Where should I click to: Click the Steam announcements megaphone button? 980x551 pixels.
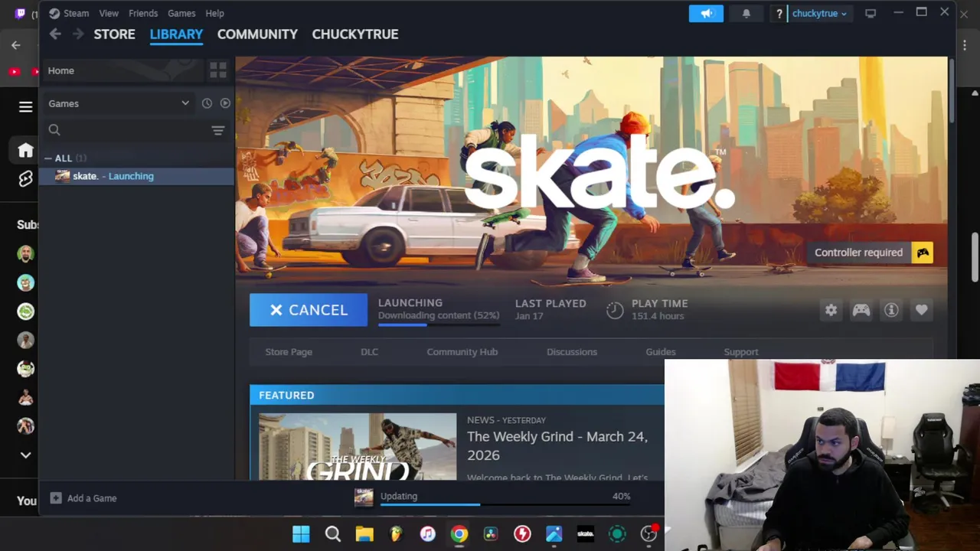706,13
